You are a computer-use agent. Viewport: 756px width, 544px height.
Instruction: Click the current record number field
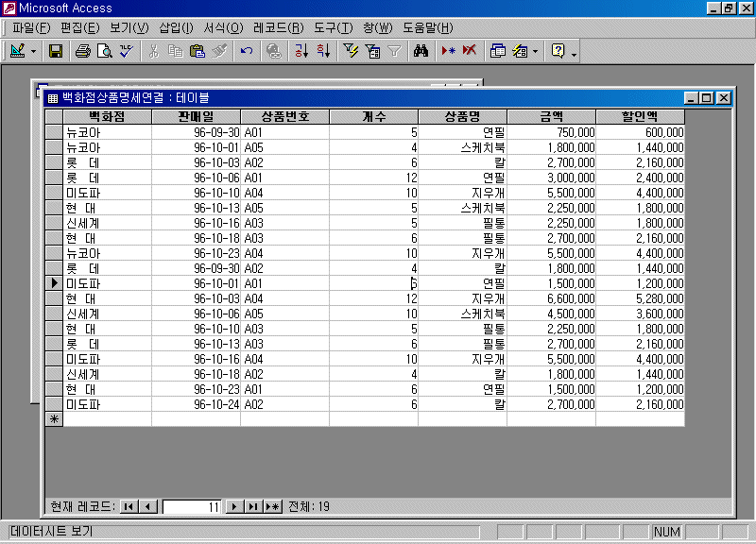(x=192, y=507)
